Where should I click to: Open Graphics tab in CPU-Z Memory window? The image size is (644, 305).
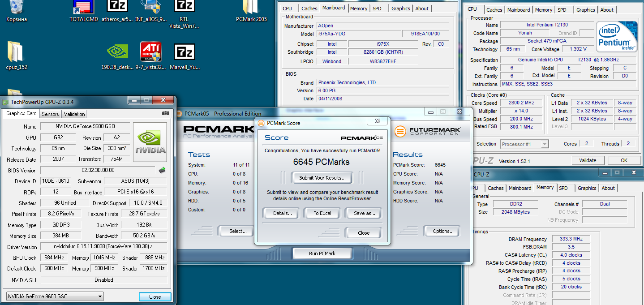click(x=587, y=188)
